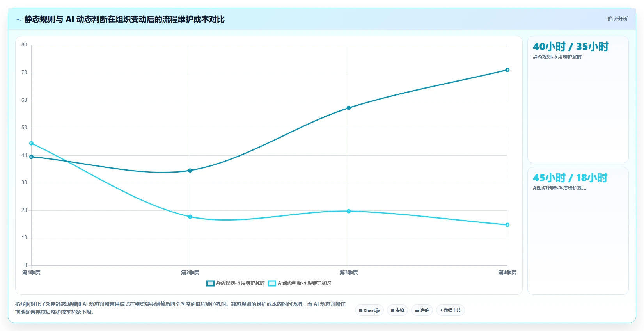
Task: Select the static-rule data point at 第4季度
Action: click(x=507, y=70)
